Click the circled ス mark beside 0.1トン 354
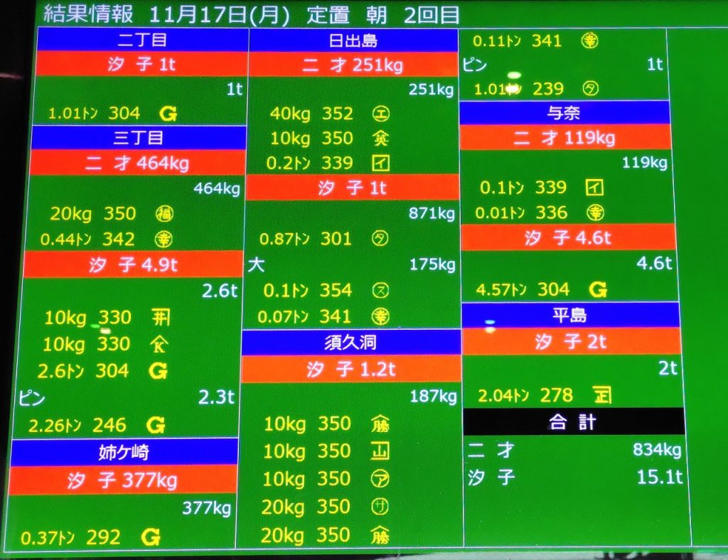This screenshot has height=560, width=728. point(381,290)
